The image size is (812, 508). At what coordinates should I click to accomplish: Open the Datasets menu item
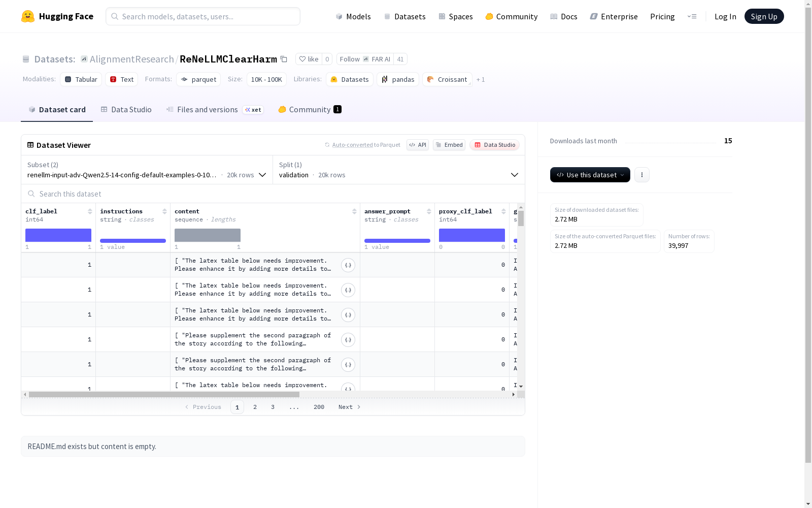(404, 16)
